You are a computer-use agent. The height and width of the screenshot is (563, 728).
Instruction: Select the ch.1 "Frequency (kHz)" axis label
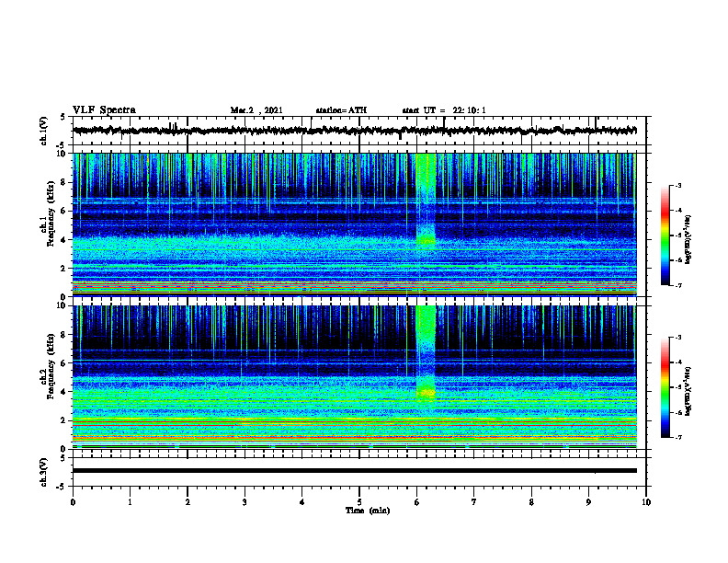[51, 214]
